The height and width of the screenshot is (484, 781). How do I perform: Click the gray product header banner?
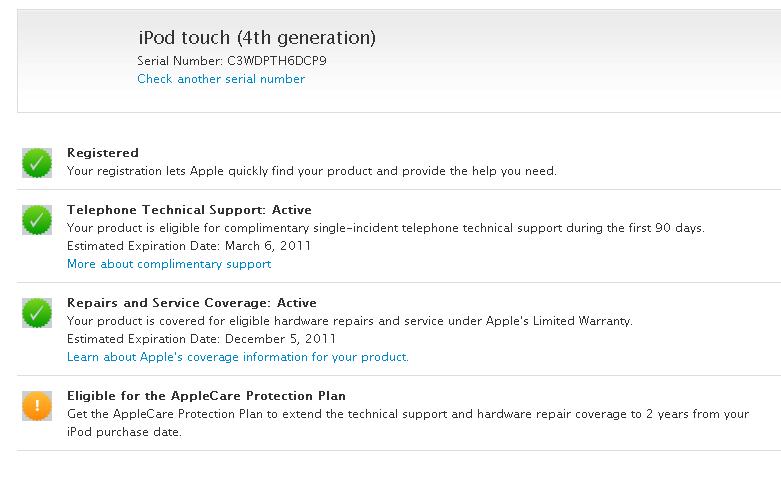550,60
